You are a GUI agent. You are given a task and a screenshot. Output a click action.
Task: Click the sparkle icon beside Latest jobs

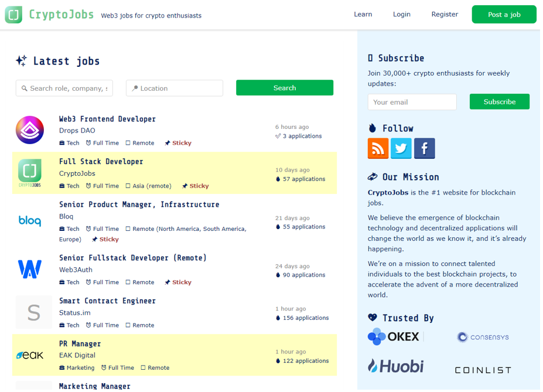pyautogui.click(x=22, y=60)
